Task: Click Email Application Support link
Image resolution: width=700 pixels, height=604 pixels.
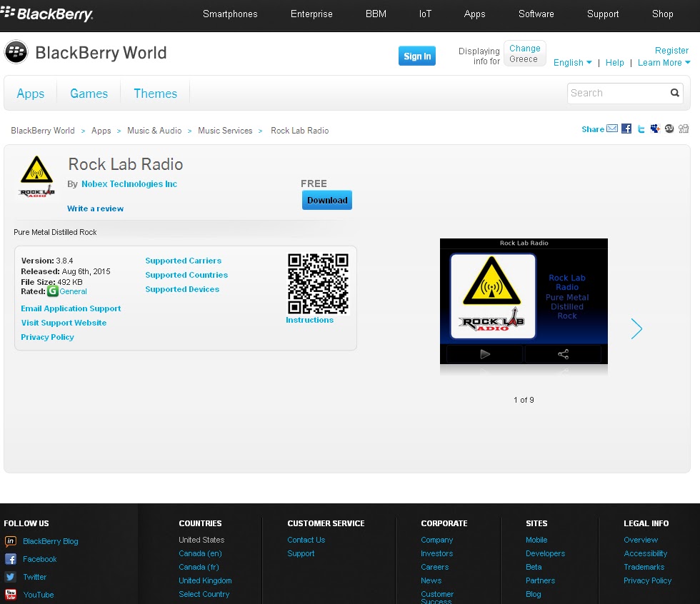Action: 71,308
